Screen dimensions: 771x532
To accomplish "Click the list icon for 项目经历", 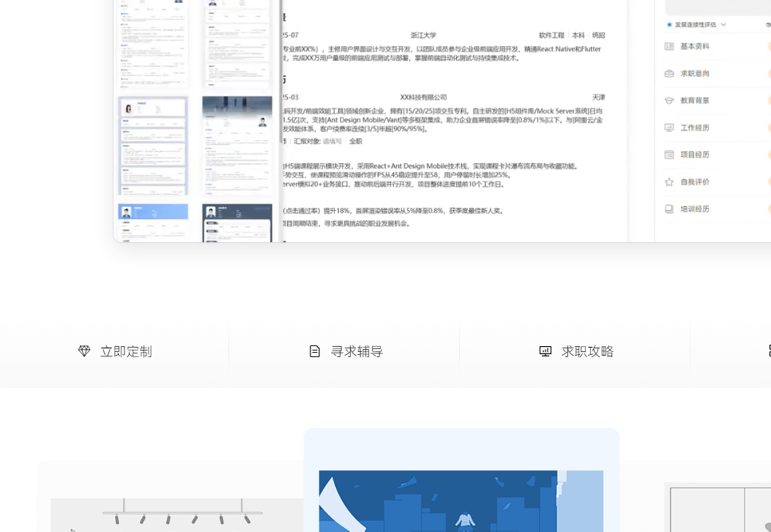I will point(668,154).
